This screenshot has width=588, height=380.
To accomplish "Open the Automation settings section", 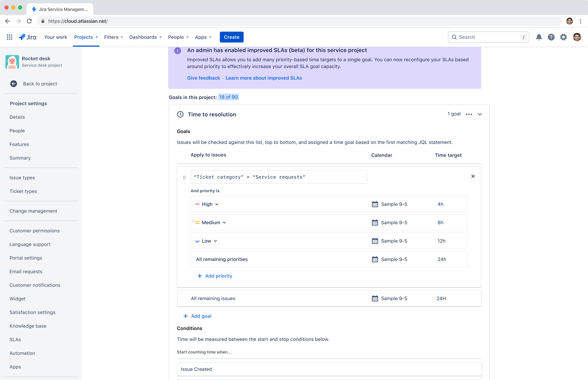I will [x=22, y=353].
